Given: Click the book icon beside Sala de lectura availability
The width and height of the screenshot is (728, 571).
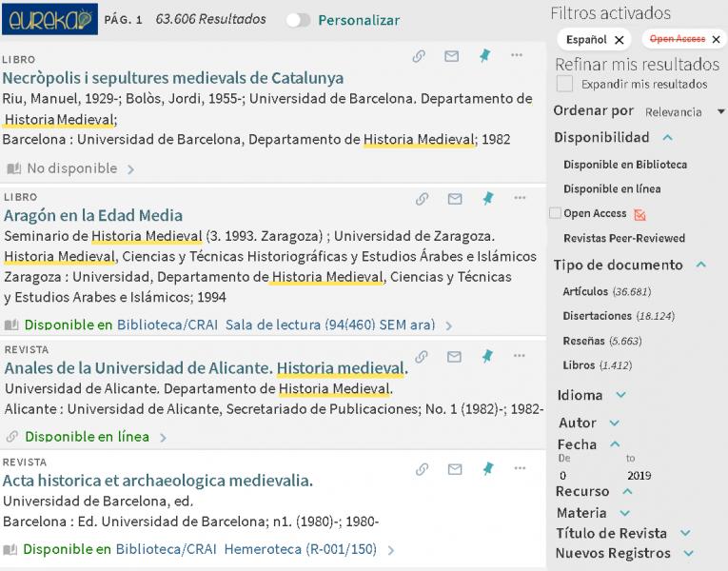Looking at the screenshot, I should tap(11, 325).
